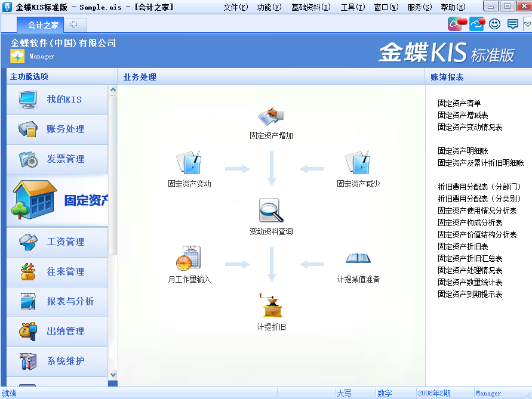532x399 pixels.
Task: Open 固定资产使用情况分析表 report
Action: click(476, 211)
